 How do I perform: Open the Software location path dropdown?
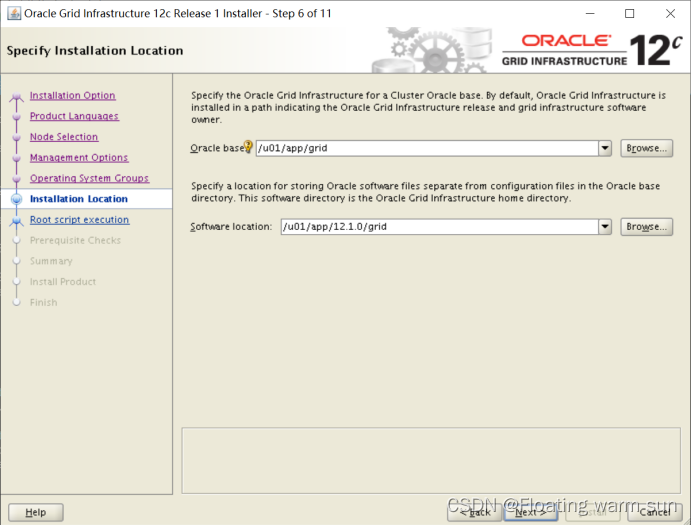[605, 227]
